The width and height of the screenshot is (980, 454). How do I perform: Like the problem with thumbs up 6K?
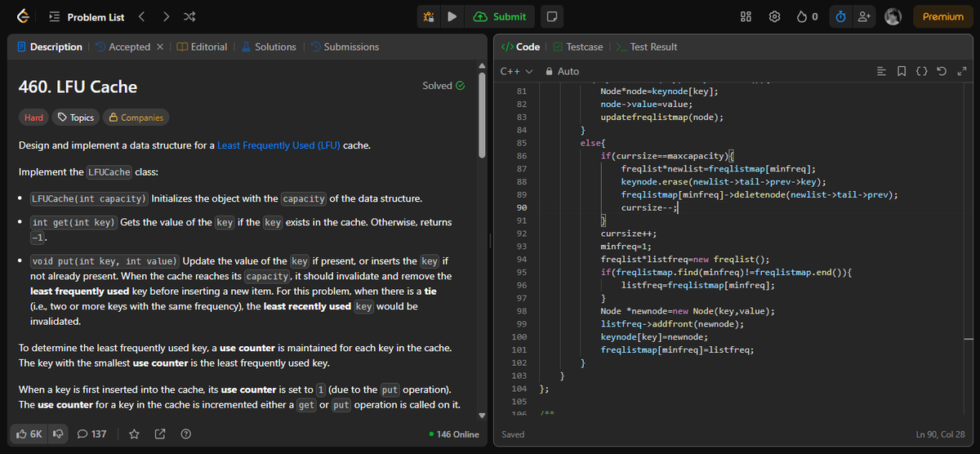29,434
